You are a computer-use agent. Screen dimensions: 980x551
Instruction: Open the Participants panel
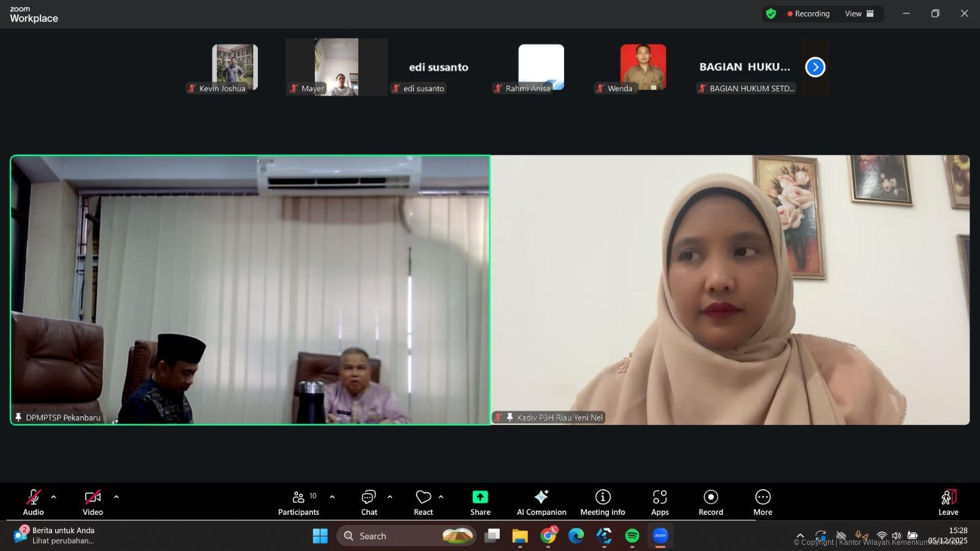(x=298, y=502)
